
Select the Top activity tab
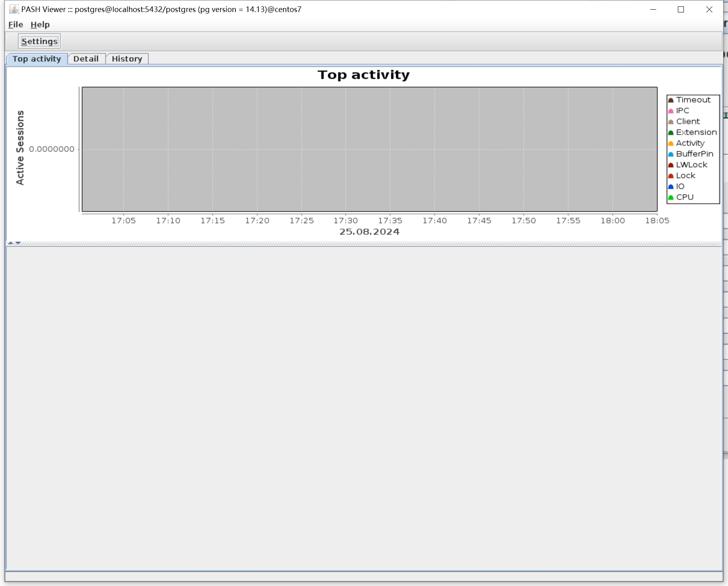tap(37, 59)
